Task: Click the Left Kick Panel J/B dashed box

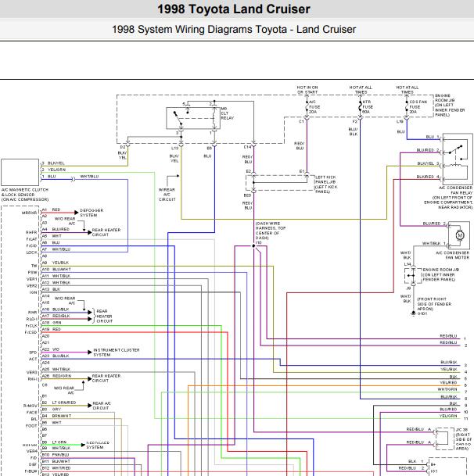Action: point(280,183)
